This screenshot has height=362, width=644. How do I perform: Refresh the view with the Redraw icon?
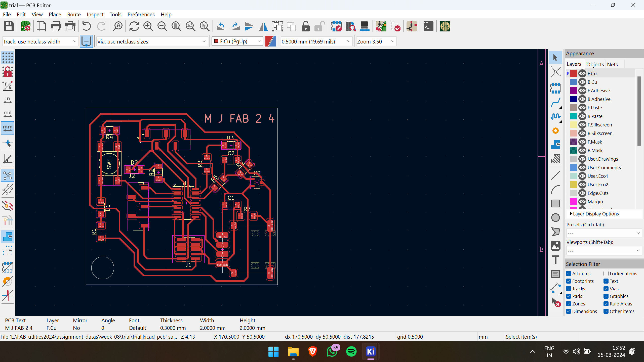134,26
